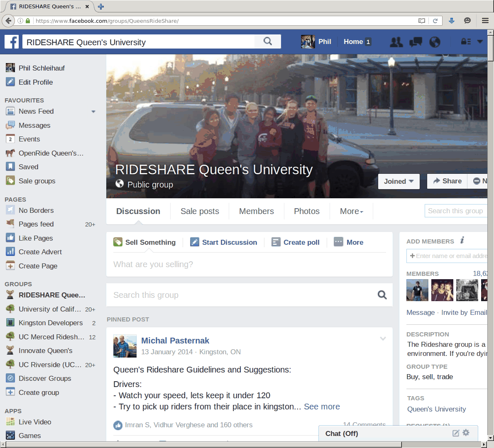Click the Message members link
This screenshot has width=494, height=448.
point(420,313)
